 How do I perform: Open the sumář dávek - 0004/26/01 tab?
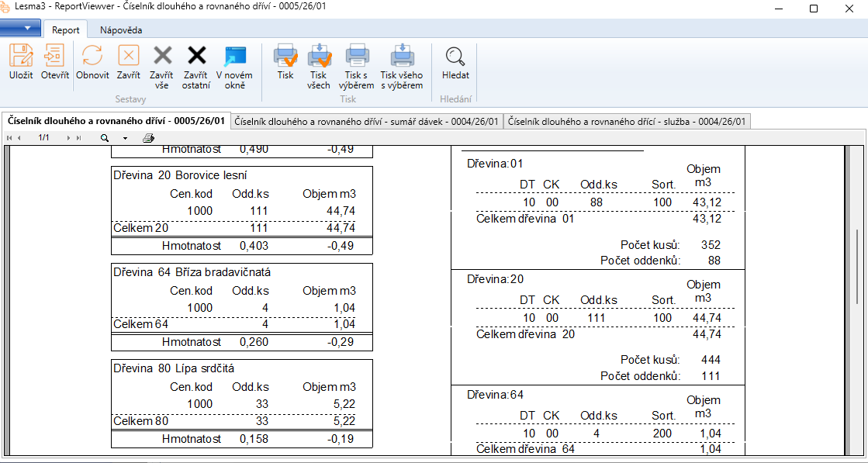[x=368, y=121]
